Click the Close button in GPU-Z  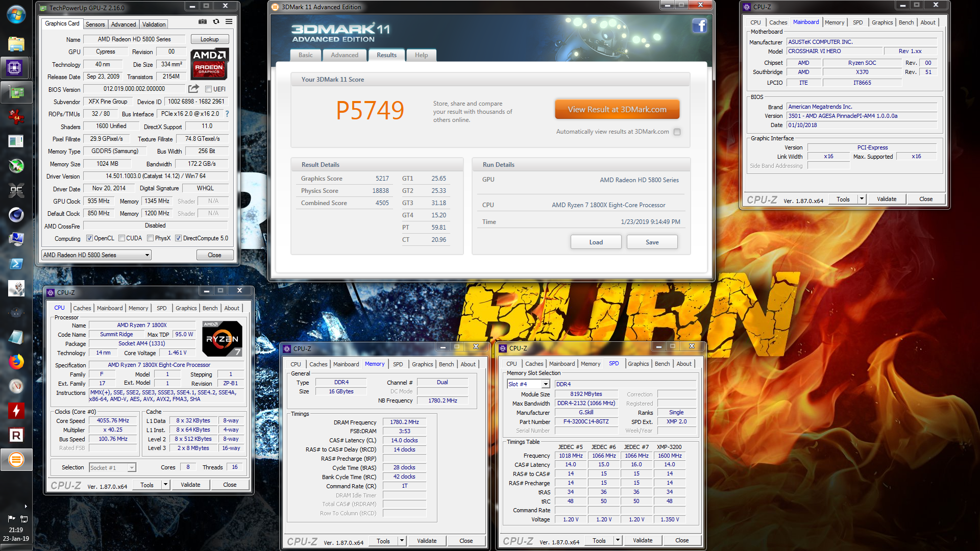(214, 255)
